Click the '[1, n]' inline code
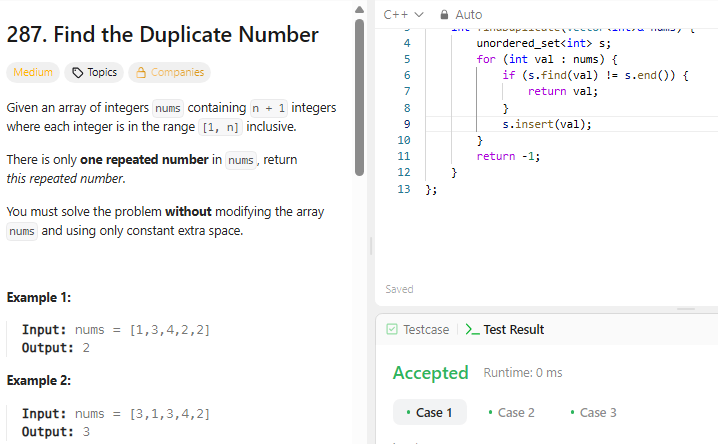 point(220,127)
